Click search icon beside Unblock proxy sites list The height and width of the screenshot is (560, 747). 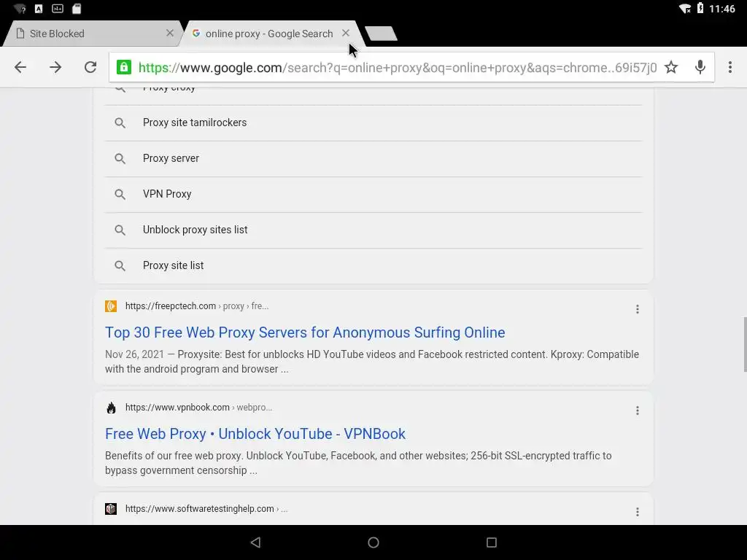[120, 230]
